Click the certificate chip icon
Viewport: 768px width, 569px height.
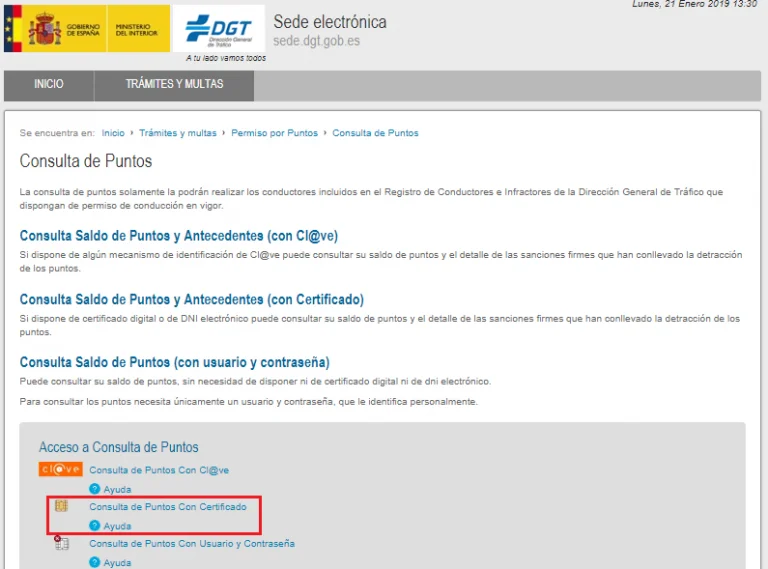coord(61,506)
